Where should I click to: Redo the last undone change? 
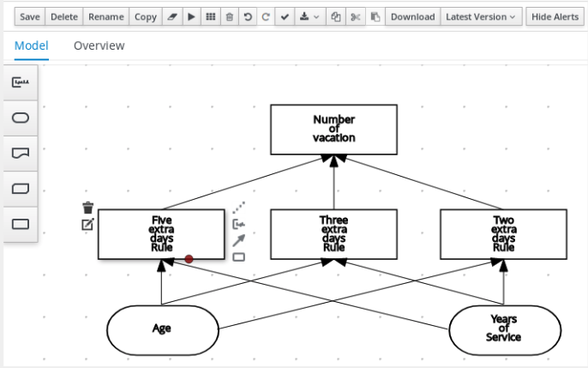pos(266,17)
